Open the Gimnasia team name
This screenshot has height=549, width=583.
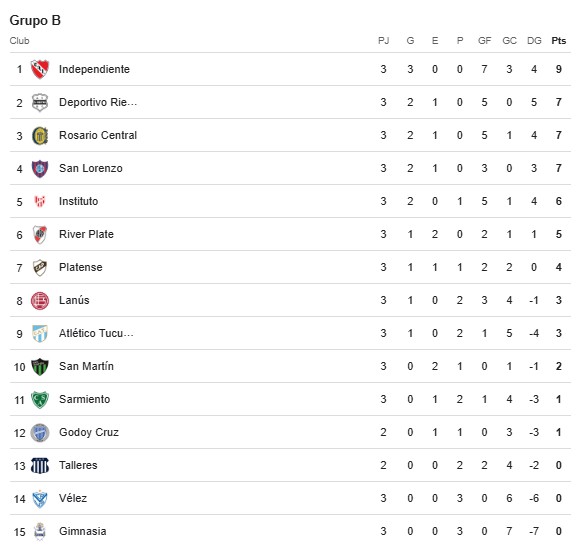[x=83, y=531]
